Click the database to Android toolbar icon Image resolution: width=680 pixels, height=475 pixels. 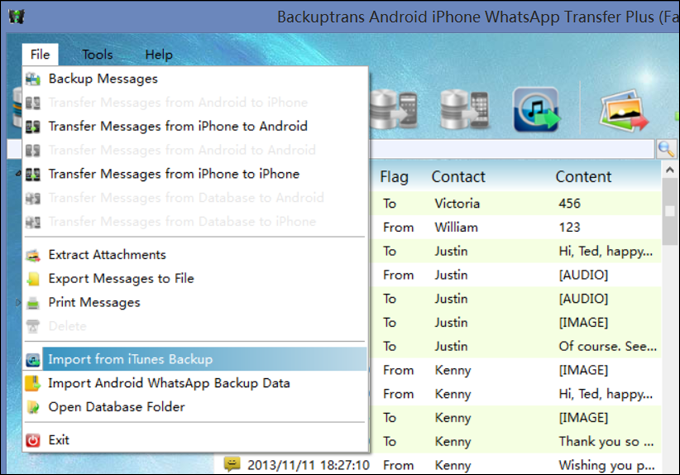click(394, 109)
